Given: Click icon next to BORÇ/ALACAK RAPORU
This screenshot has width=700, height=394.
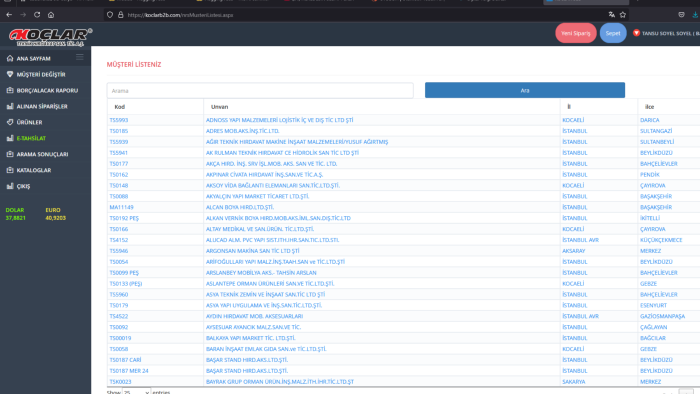Looking at the screenshot, I should [x=10, y=90].
